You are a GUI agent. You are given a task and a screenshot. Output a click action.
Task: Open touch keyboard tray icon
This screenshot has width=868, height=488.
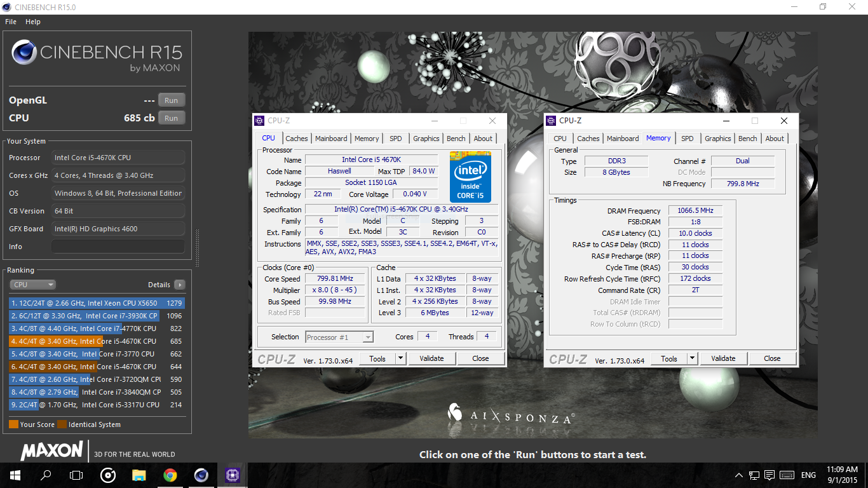[786, 475]
